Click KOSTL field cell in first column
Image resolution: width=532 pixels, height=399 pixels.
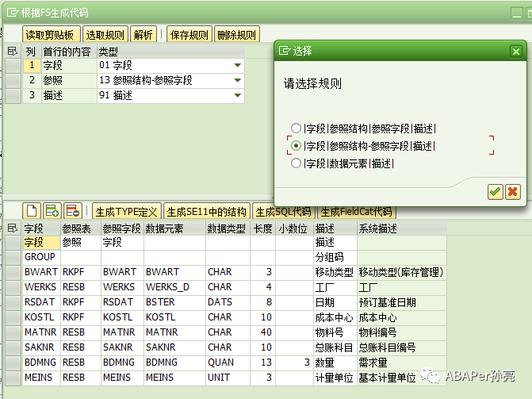[x=42, y=317]
